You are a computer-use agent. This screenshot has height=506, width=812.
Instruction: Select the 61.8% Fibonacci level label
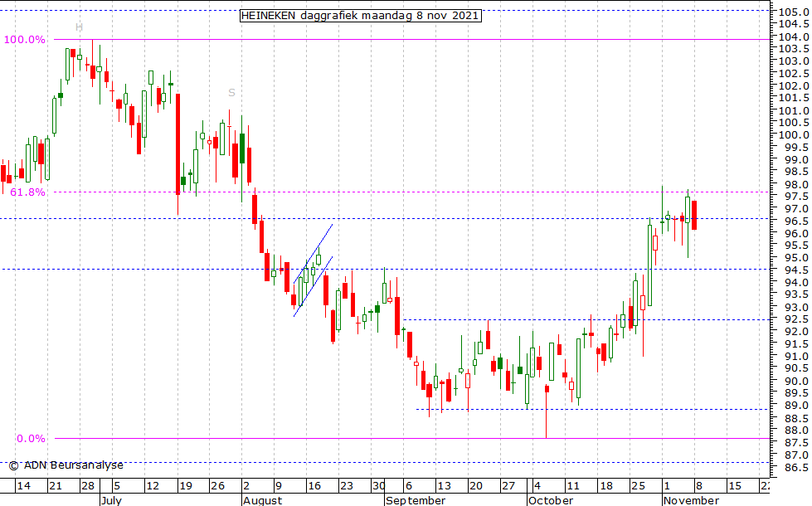coord(27,192)
